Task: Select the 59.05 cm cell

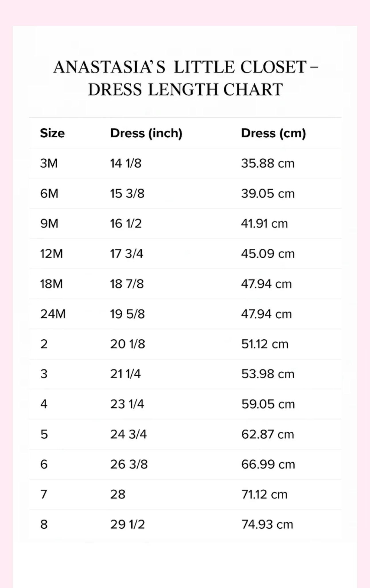Action: click(268, 404)
